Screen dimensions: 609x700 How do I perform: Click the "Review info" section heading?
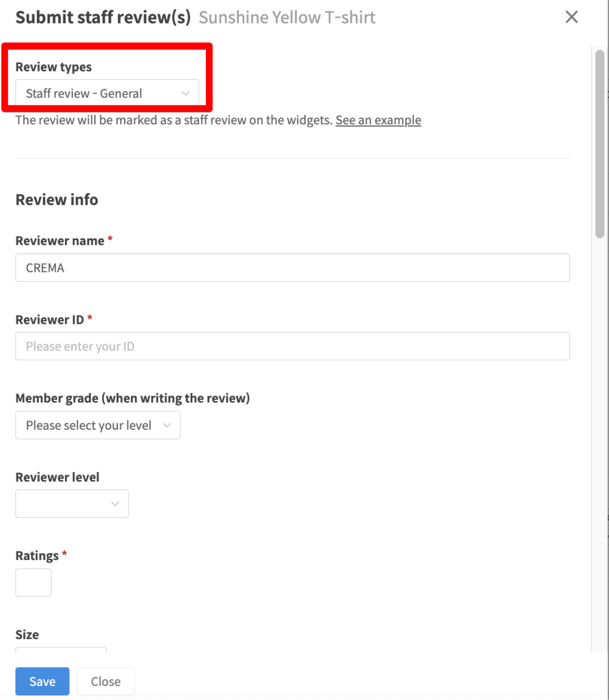point(57,200)
